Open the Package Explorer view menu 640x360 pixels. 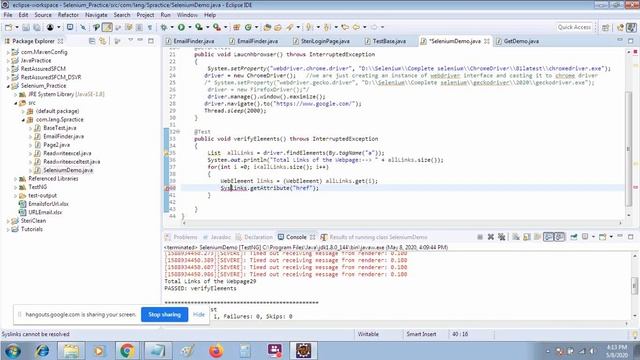click(131, 40)
